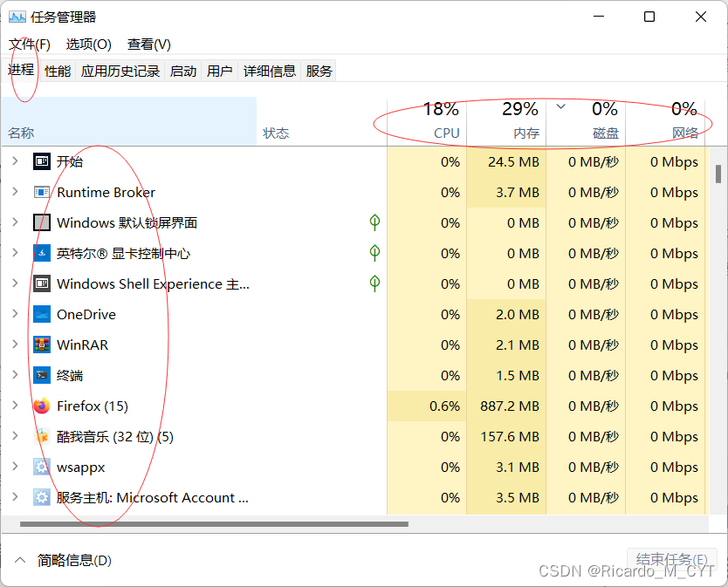Click the Windows 默认锁屏界面 icon
Viewport: 728px width, 587px height.
[42, 222]
